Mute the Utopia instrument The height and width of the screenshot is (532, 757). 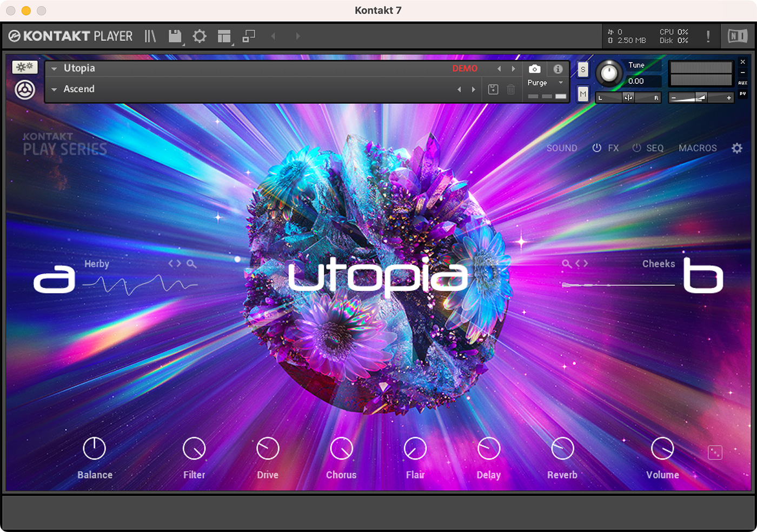[583, 94]
